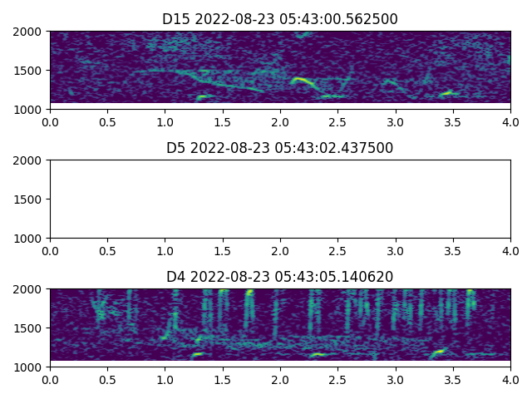Click the bright spot near 2.3 seconds in D4
The image size is (532, 399).
click(x=318, y=355)
